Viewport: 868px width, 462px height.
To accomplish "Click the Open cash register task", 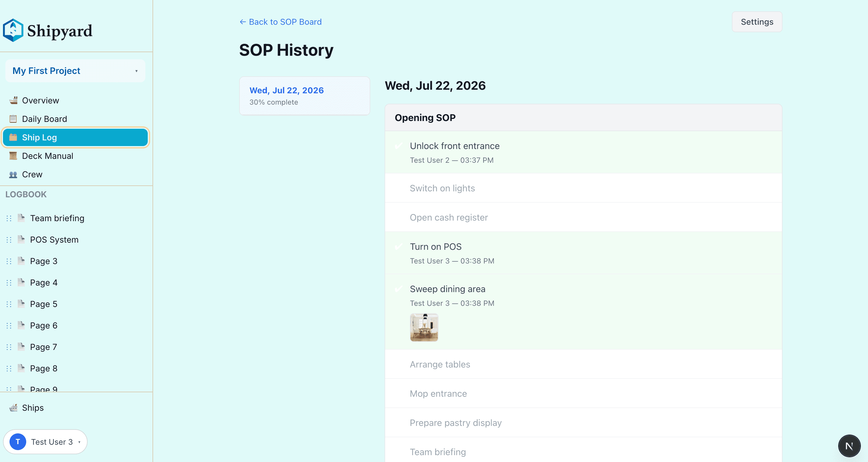I will [583, 218].
